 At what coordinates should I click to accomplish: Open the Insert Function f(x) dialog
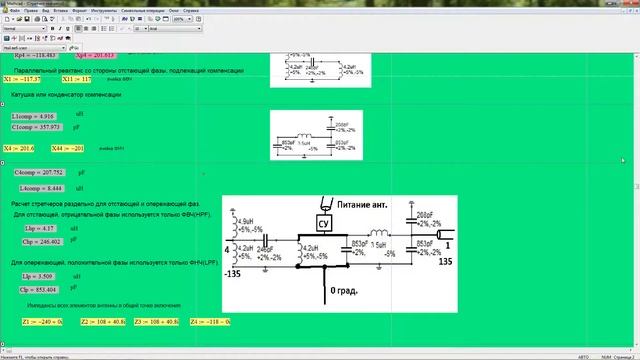(x=124, y=19)
